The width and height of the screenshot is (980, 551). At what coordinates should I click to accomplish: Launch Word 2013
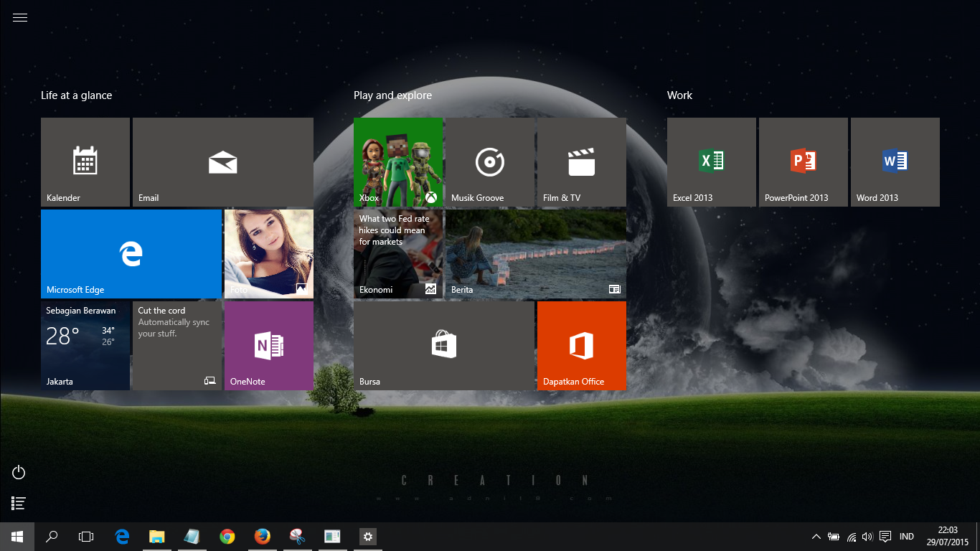click(895, 161)
